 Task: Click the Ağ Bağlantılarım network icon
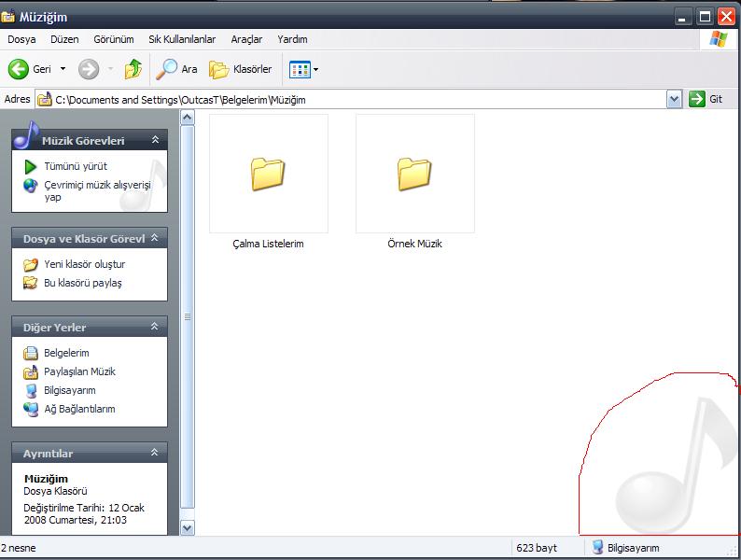pyautogui.click(x=31, y=409)
